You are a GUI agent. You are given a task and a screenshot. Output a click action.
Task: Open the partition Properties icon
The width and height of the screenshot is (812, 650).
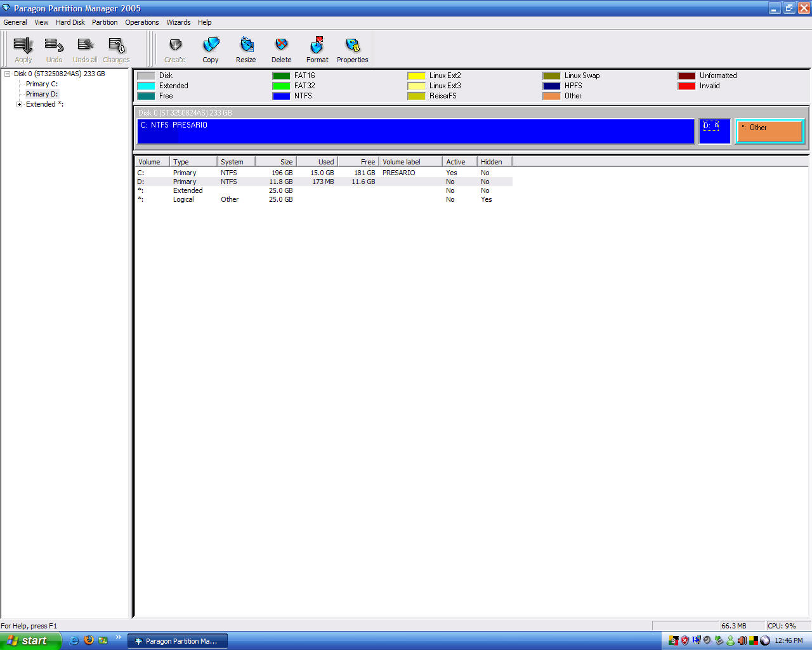pyautogui.click(x=353, y=46)
